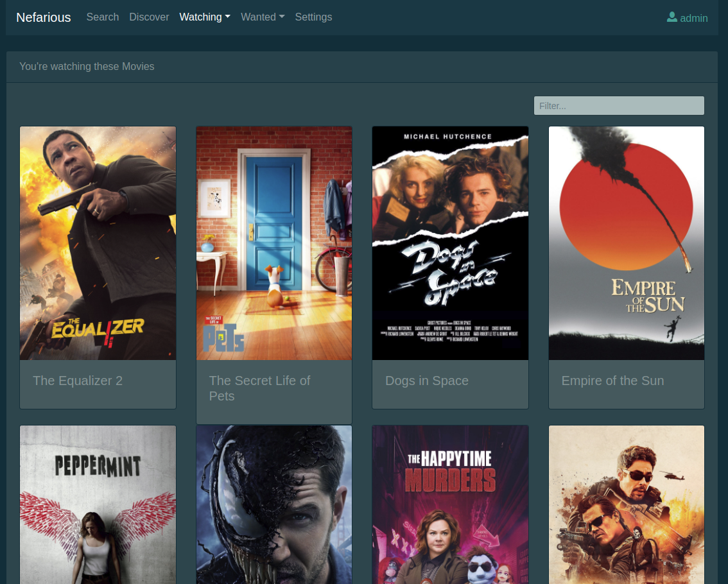Click 'The Equalizer 2' title text
This screenshot has width=728, height=584.
78,381
